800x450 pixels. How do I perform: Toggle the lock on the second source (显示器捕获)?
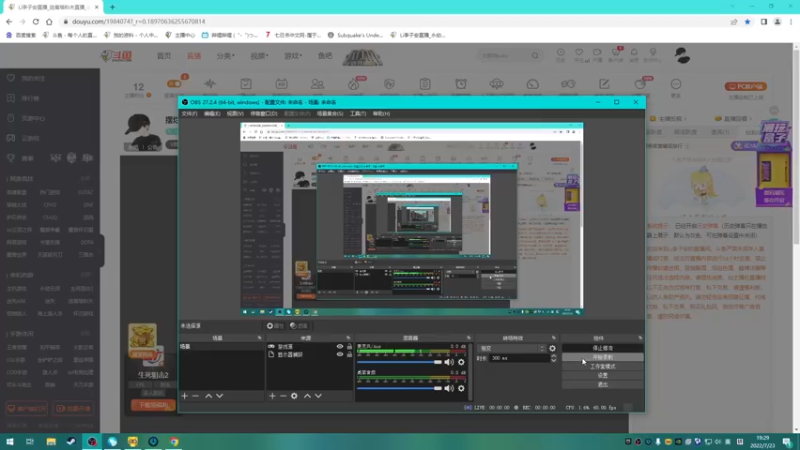[x=349, y=355]
